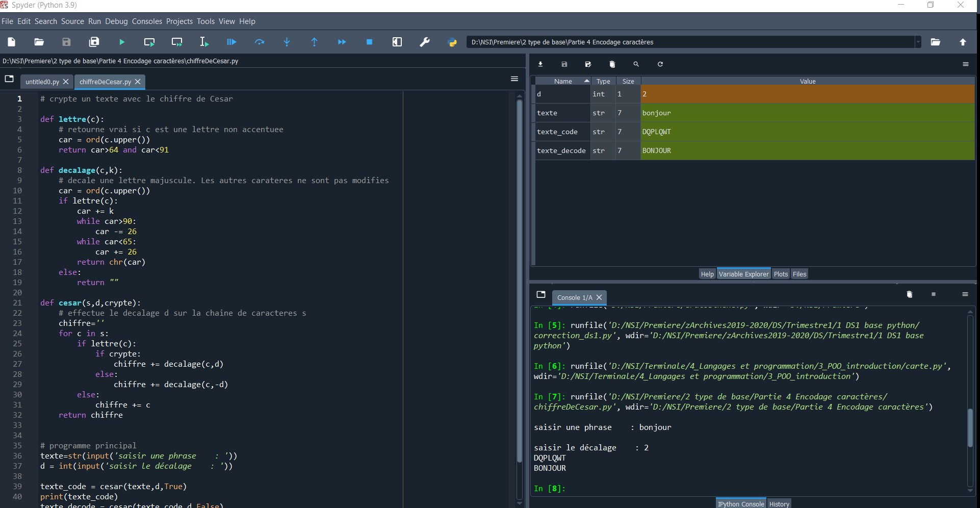This screenshot has height=508, width=980.
Task: Create a new file with toolbar icon
Action: pyautogui.click(x=12, y=42)
